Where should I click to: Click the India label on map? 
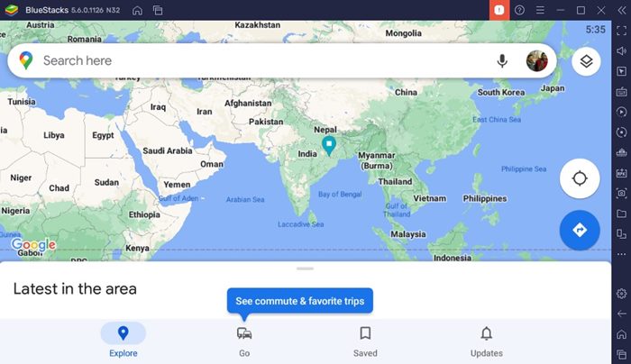(x=307, y=154)
